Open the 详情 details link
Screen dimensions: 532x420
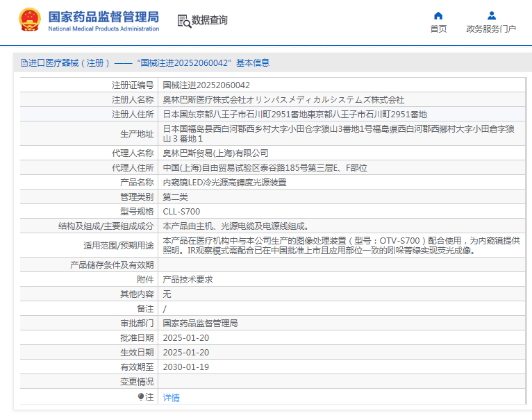(171, 397)
